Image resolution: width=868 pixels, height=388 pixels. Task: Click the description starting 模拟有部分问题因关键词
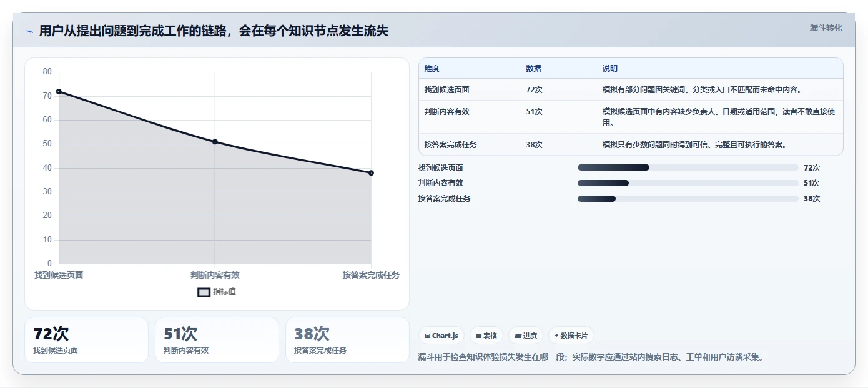point(702,90)
